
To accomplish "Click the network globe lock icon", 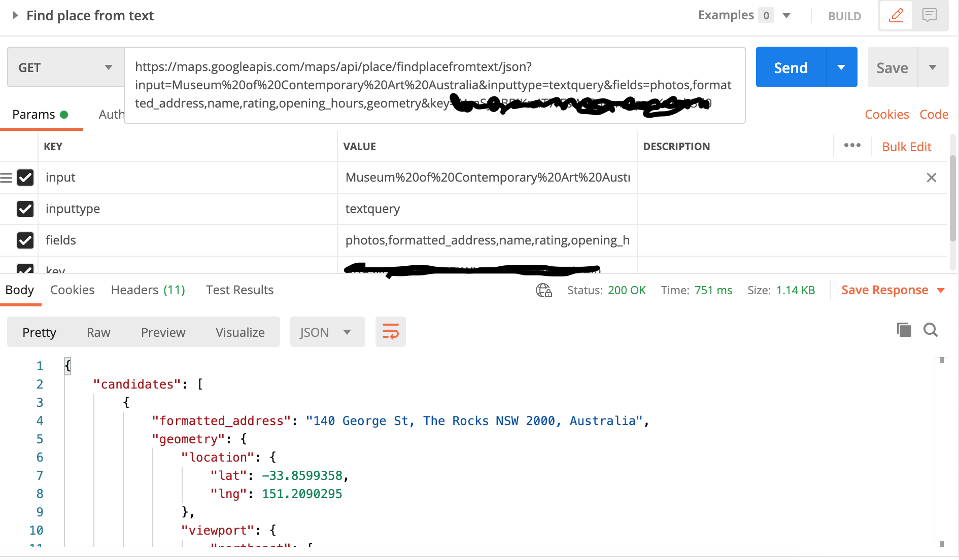I will point(543,290).
